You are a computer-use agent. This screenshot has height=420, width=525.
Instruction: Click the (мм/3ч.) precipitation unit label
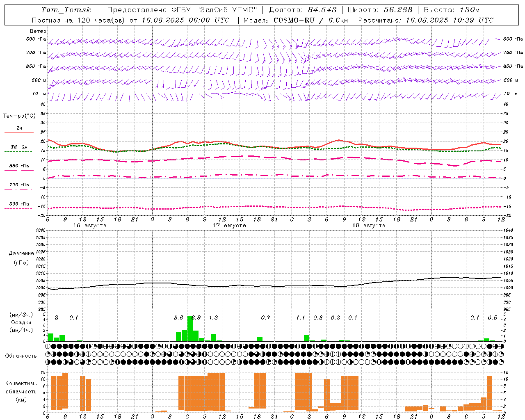[21, 315]
